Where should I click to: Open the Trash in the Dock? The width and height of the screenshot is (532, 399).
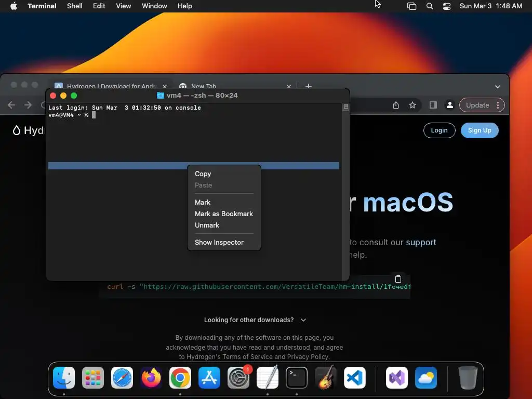click(468, 378)
